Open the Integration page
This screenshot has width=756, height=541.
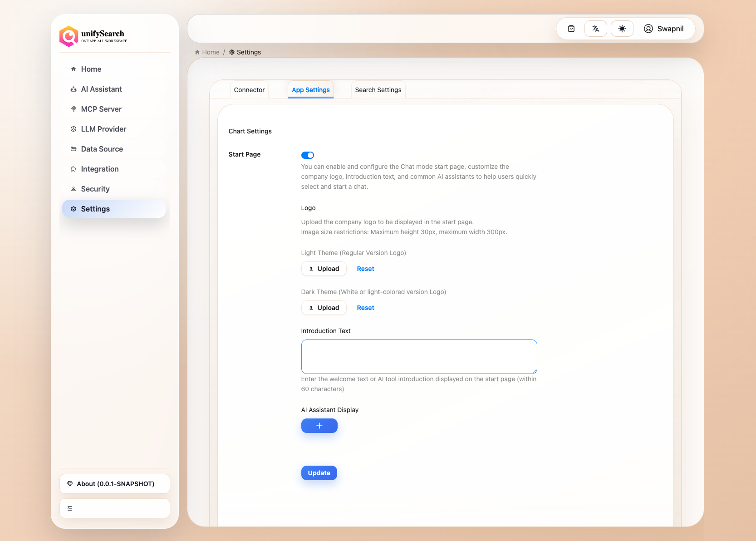click(99, 169)
